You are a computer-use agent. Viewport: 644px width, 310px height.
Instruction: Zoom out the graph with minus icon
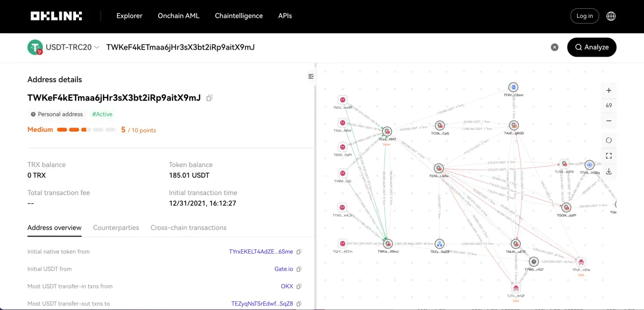[x=609, y=121]
